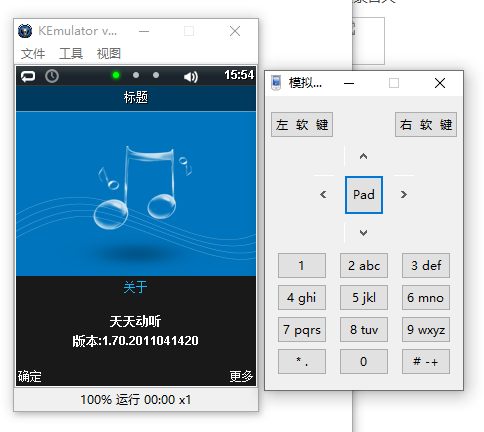Minimize the 模拟 keypad window

tap(349, 83)
